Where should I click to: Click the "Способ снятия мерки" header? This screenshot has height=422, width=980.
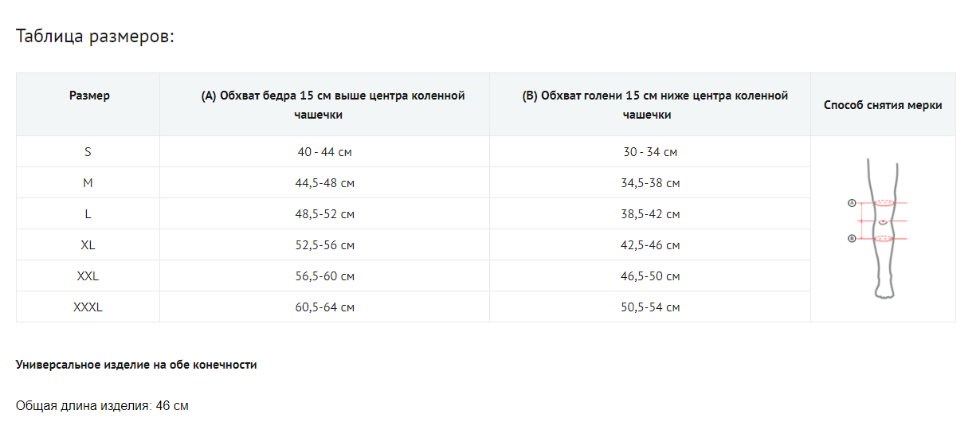(x=883, y=105)
